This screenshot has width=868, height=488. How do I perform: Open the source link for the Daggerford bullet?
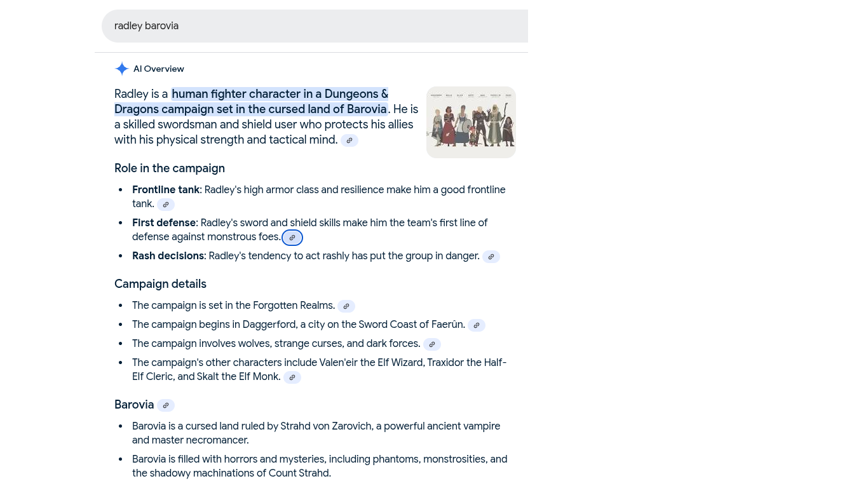click(477, 325)
